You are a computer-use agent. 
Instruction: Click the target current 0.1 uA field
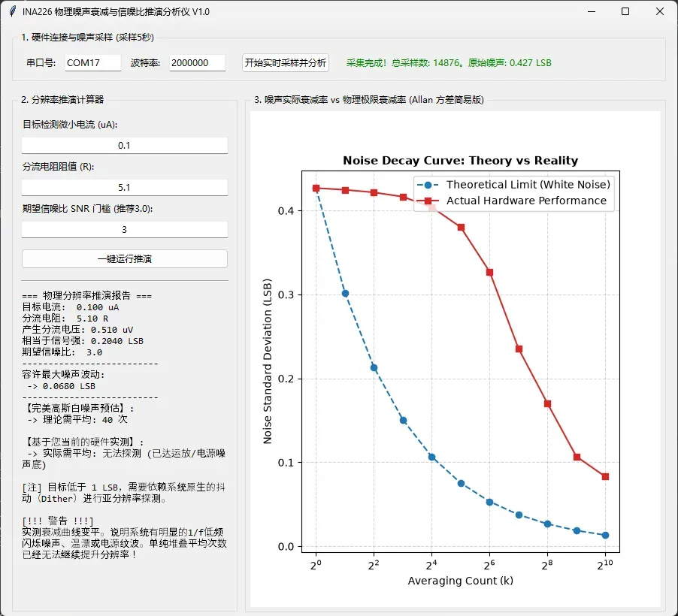[125, 145]
